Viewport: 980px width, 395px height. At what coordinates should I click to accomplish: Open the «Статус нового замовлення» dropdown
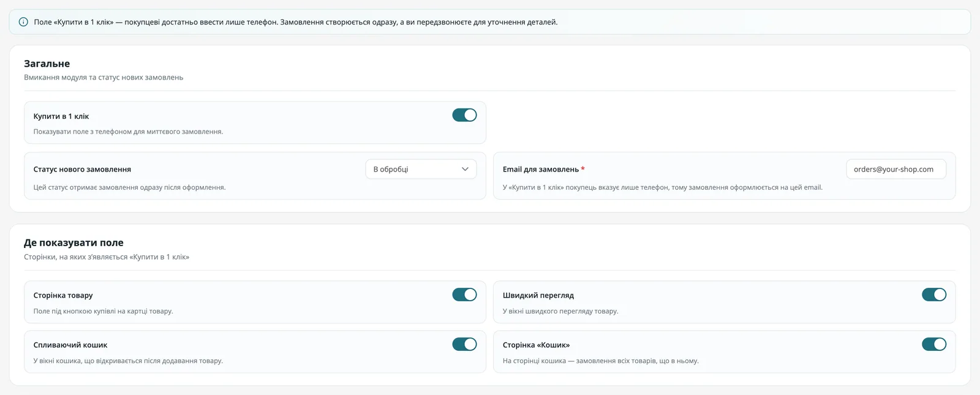click(421, 169)
